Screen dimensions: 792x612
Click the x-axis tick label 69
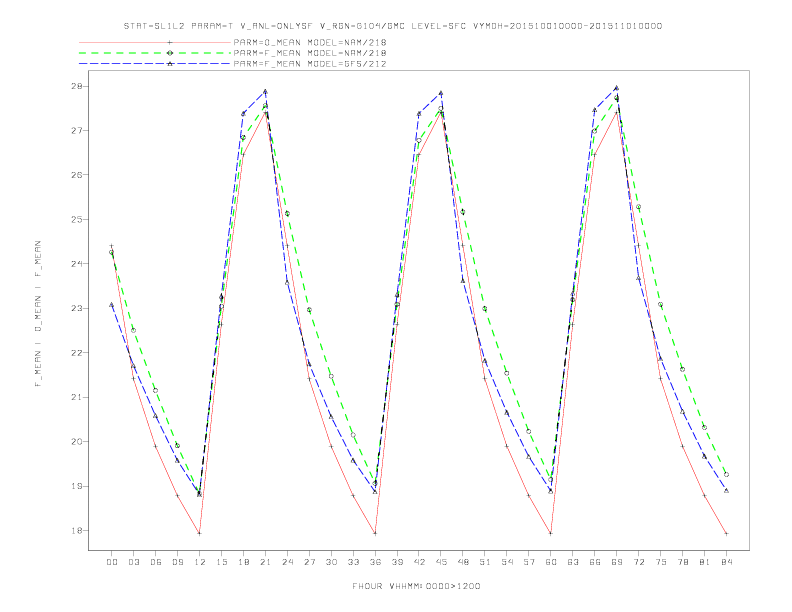click(617, 562)
